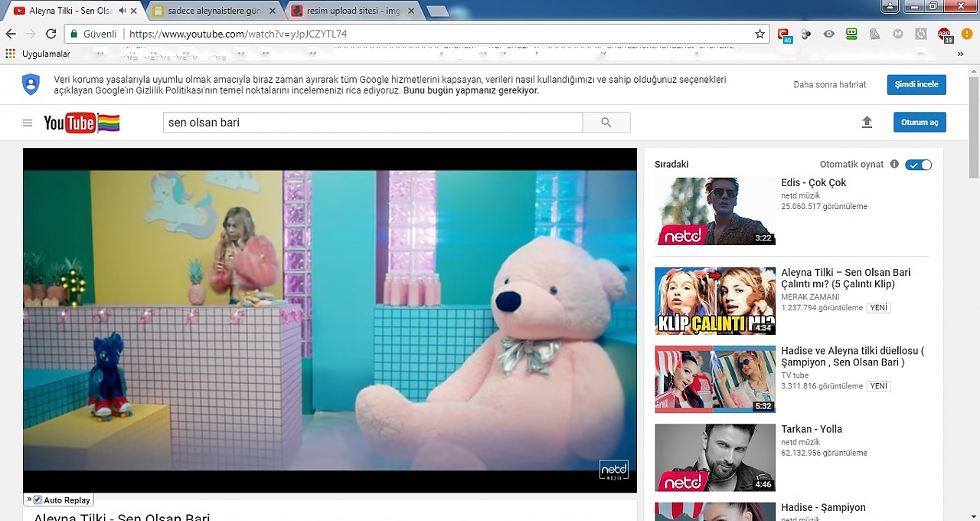This screenshot has width=980, height=521.
Task: Show hidden bookmarks with the double chevron
Action: [960, 54]
